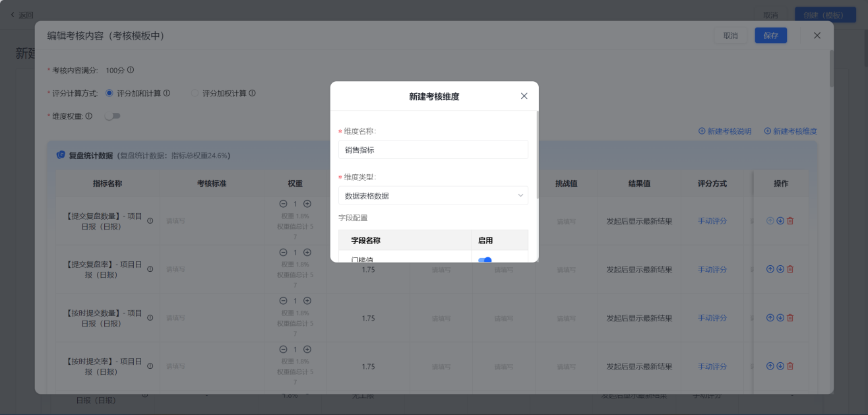Move 按时提交率 row up
Image resolution: width=868 pixels, height=415 pixels.
coord(770,366)
